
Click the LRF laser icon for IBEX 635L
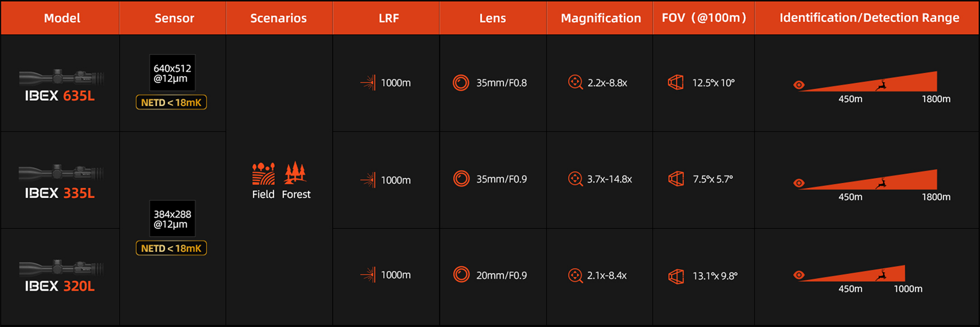tap(368, 83)
